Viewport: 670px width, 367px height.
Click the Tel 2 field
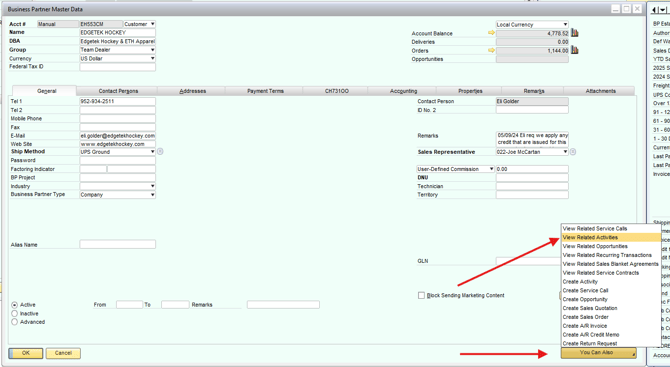(x=118, y=110)
